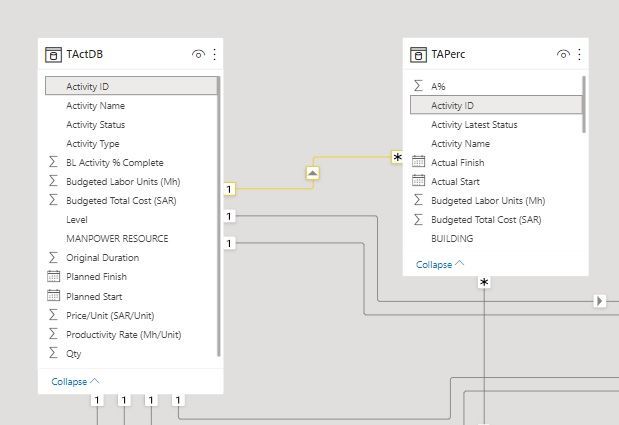619x425 pixels.
Task: Toggle TActDB table visibility eye
Action: 198,54
